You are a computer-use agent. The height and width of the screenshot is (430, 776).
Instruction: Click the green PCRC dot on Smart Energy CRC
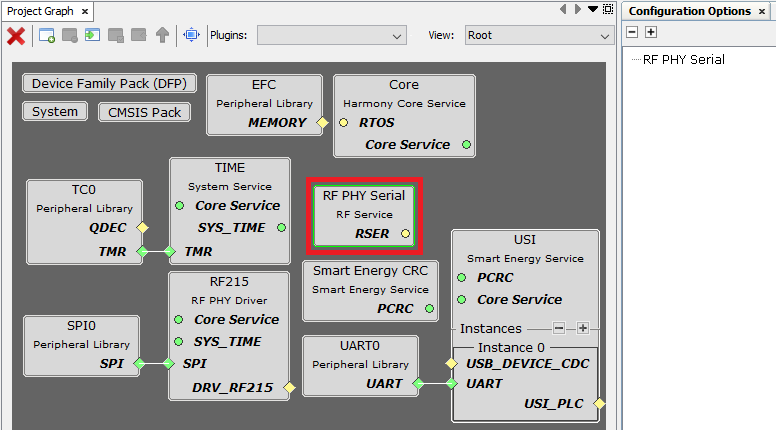click(430, 309)
